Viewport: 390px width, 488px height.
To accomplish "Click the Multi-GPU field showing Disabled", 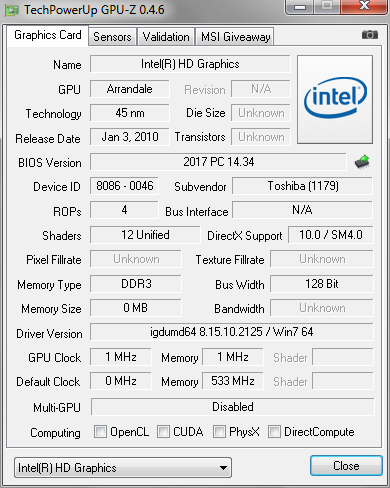I will click(x=233, y=407).
